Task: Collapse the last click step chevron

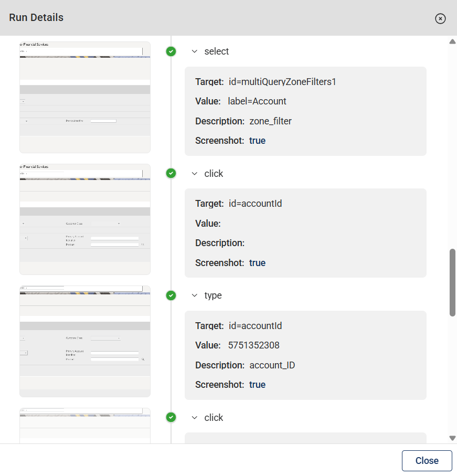Action: (x=195, y=418)
